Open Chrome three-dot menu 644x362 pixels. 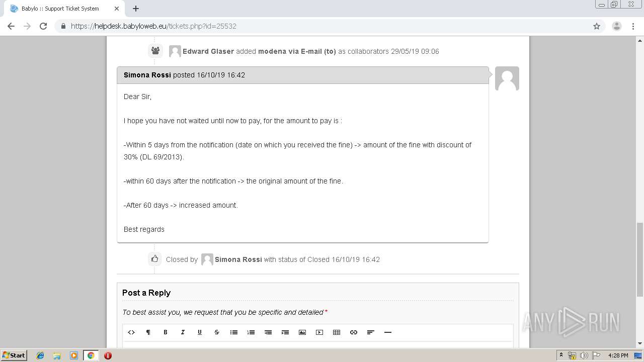tap(633, 26)
